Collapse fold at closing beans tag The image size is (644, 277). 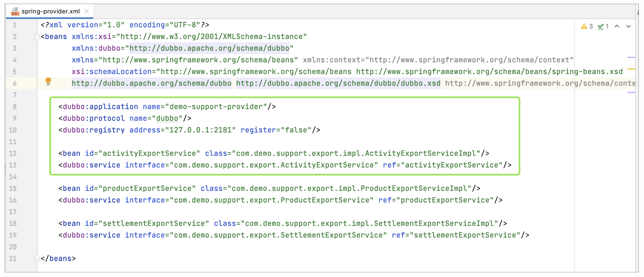[x=37, y=258]
